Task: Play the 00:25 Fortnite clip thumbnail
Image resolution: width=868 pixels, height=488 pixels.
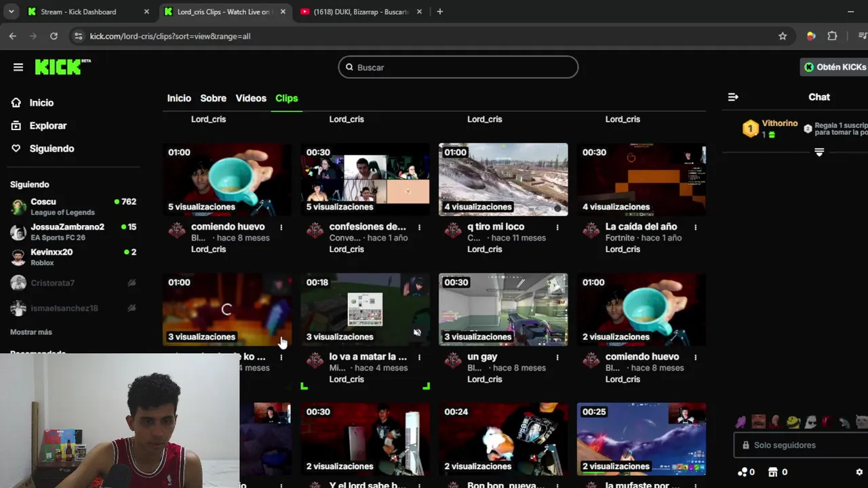Action: [641, 439]
